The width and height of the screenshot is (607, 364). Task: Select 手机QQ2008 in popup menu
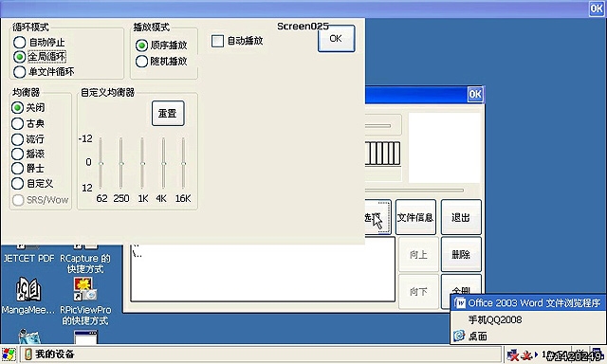pyautogui.click(x=495, y=319)
